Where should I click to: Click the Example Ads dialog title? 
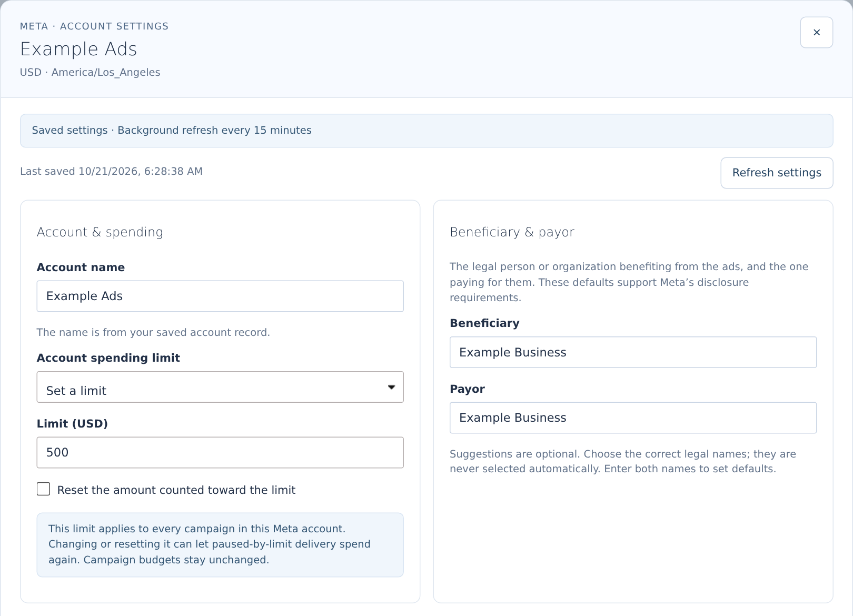pyautogui.click(x=78, y=49)
